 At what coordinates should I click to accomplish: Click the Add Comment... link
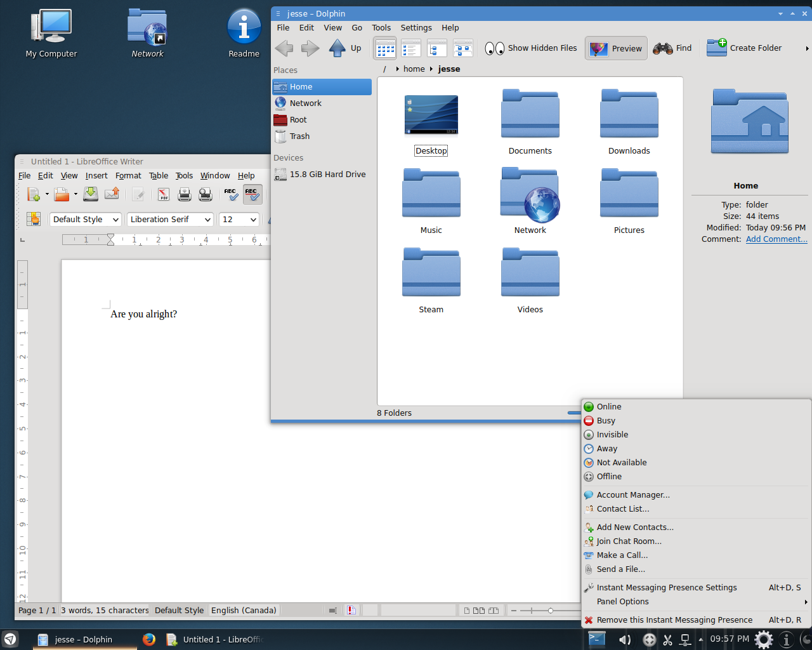(776, 239)
